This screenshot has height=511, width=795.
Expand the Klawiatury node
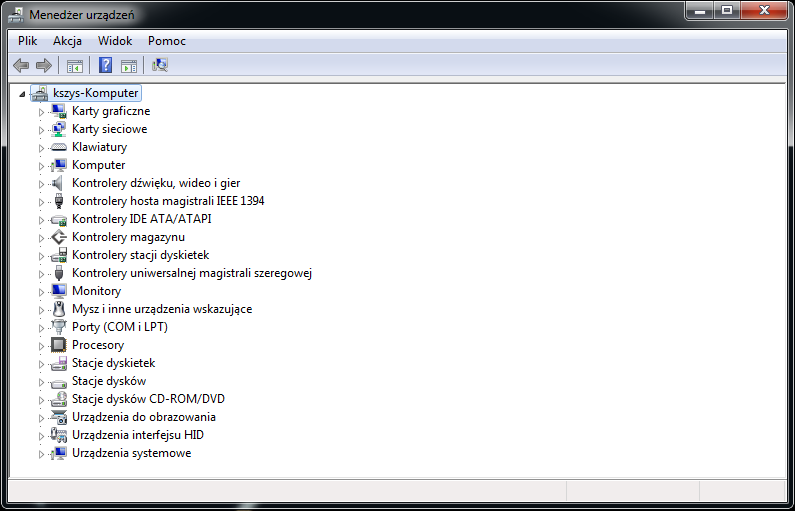42,148
